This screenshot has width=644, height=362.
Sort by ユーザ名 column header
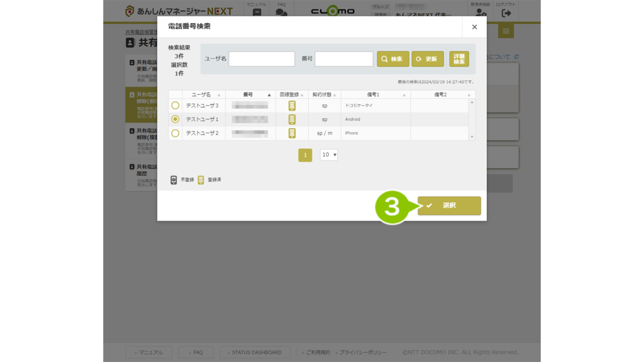[x=204, y=94]
